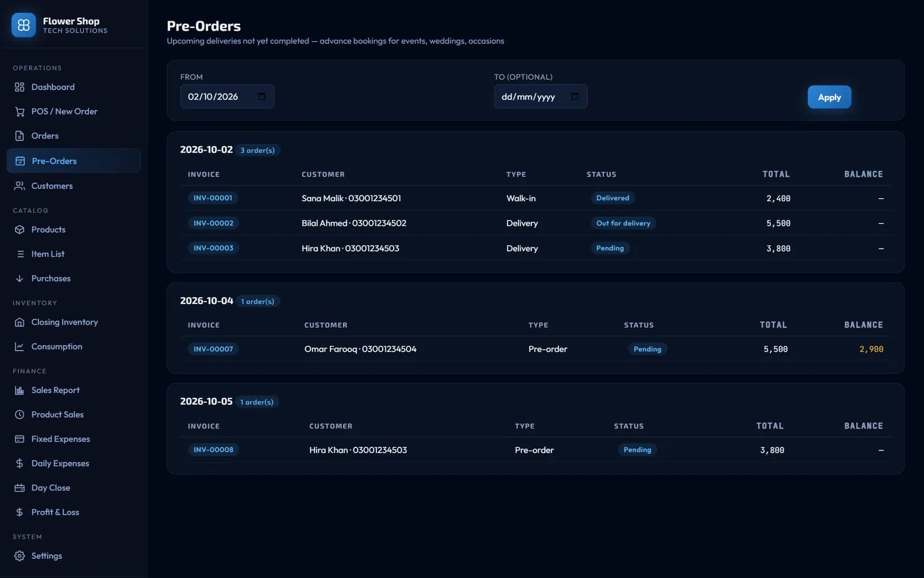This screenshot has height=578, width=924.
Task: Click the Daily Expenses dollar icon
Action: pyautogui.click(x=20, y=463)
